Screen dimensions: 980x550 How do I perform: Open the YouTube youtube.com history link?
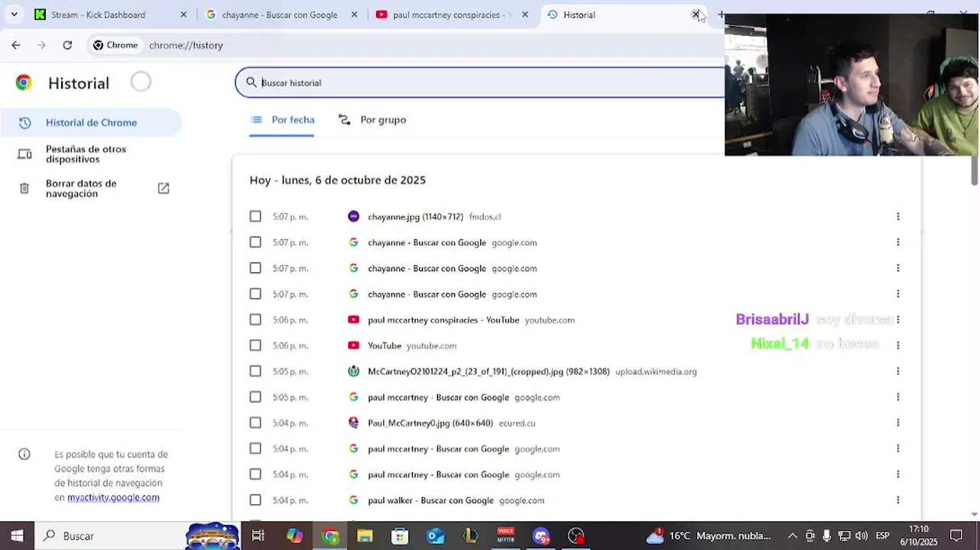coord(385,346)
